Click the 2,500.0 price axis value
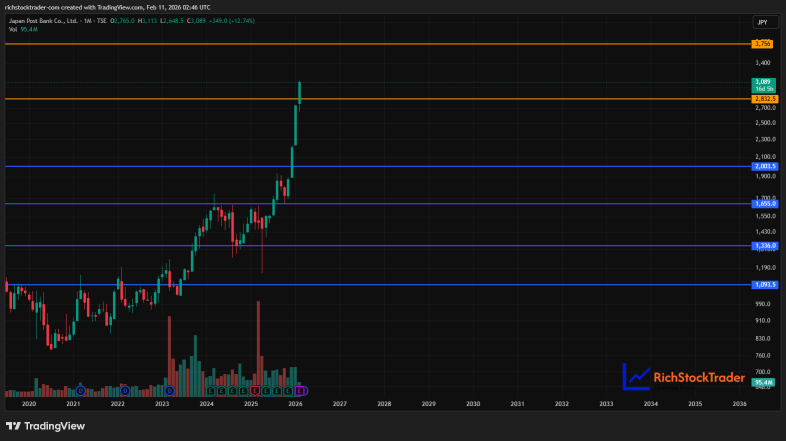 [765, 123]
